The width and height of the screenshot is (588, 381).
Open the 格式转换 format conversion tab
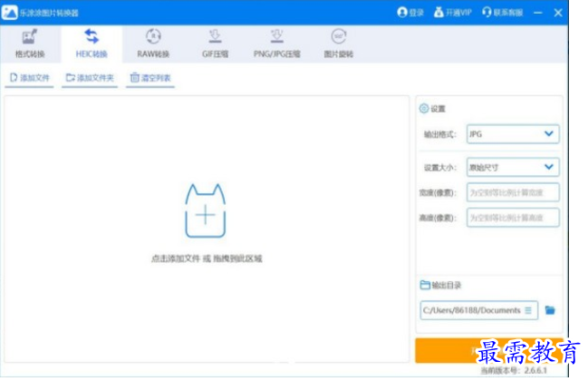coord(30,44)
